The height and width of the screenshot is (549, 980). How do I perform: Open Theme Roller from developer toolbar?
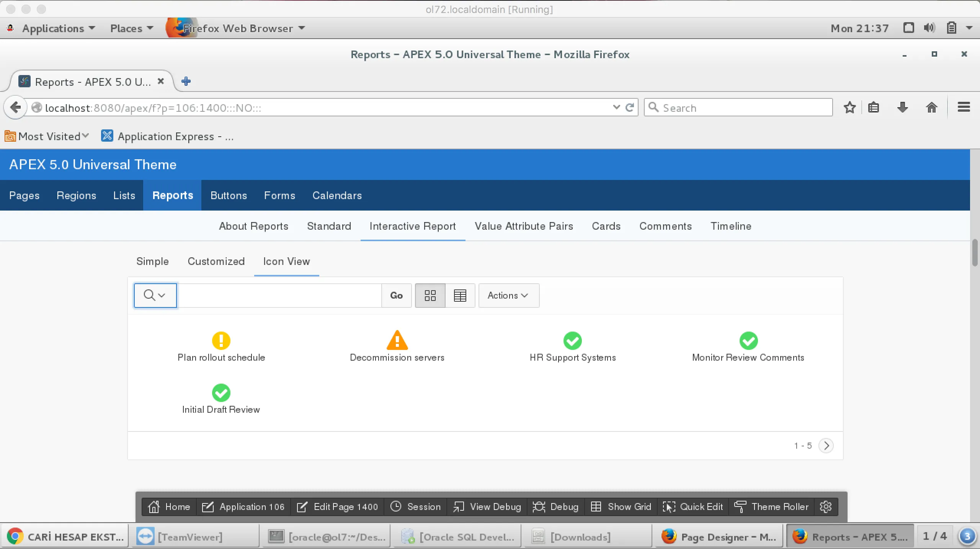point(771,507)
